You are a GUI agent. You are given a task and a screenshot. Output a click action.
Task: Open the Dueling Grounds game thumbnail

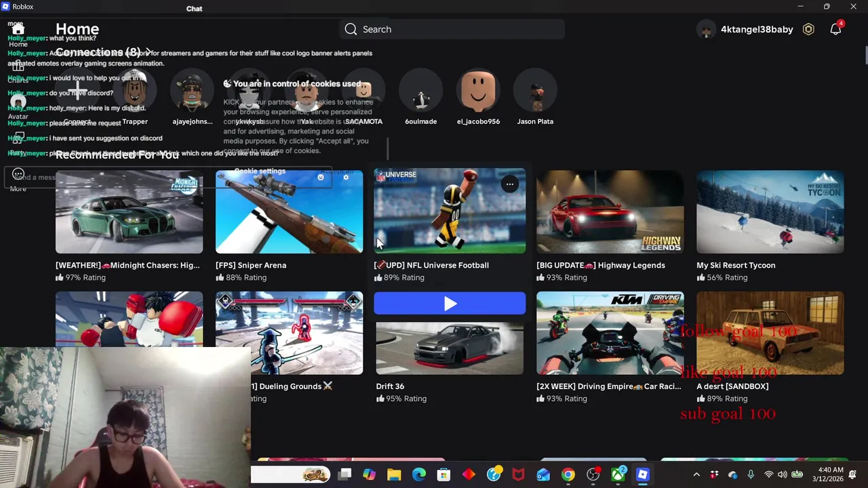coord(289,333)
